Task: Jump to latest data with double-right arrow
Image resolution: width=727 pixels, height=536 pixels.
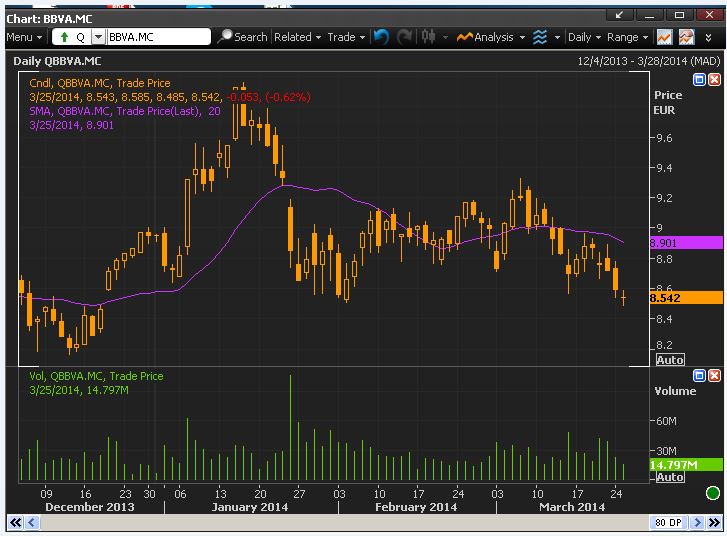Action: [x=714, y=523]
